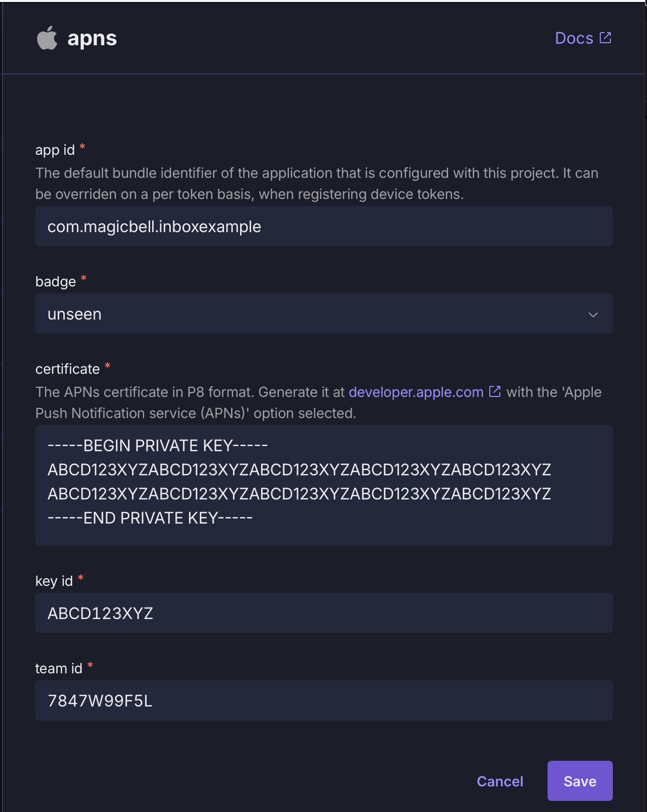Click the 'team id' field label
This screenshot has height=812, width=647.
coord(58,668)
